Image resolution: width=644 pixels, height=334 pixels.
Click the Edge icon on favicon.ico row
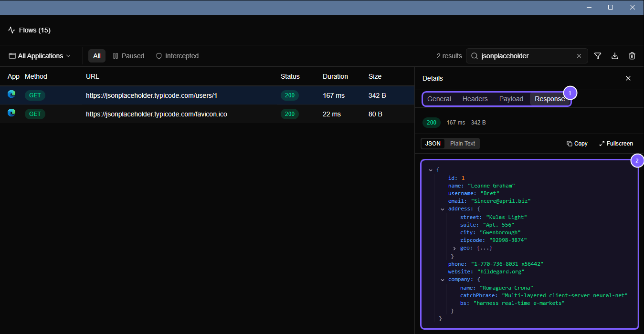[x=11, y=113]
